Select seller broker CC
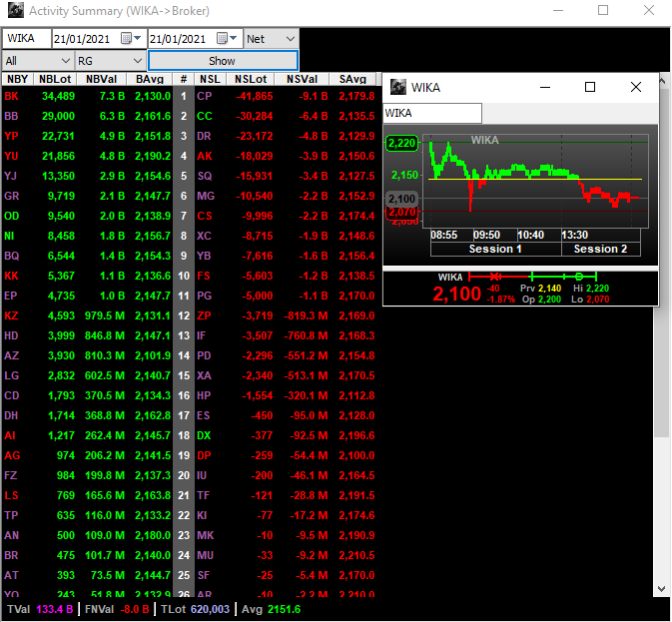The image size is (672, 622). (x=205, y=116)
